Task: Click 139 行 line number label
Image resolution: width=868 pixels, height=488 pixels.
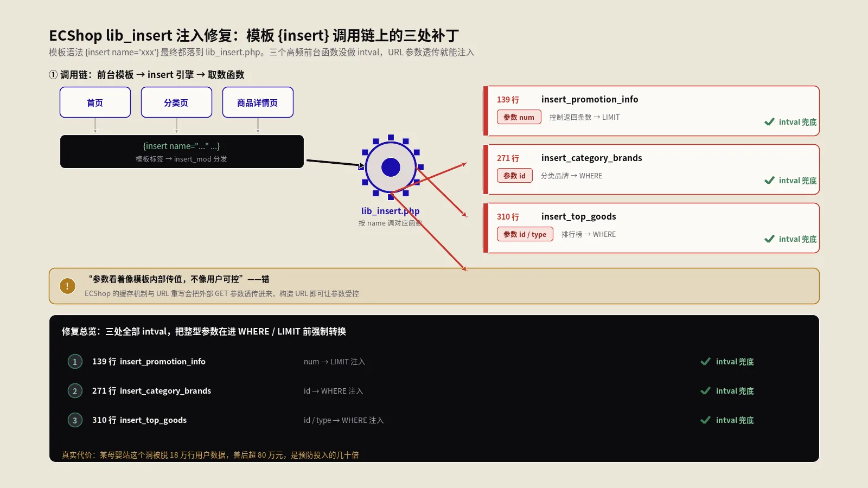Action: click(x=508, y=100)
